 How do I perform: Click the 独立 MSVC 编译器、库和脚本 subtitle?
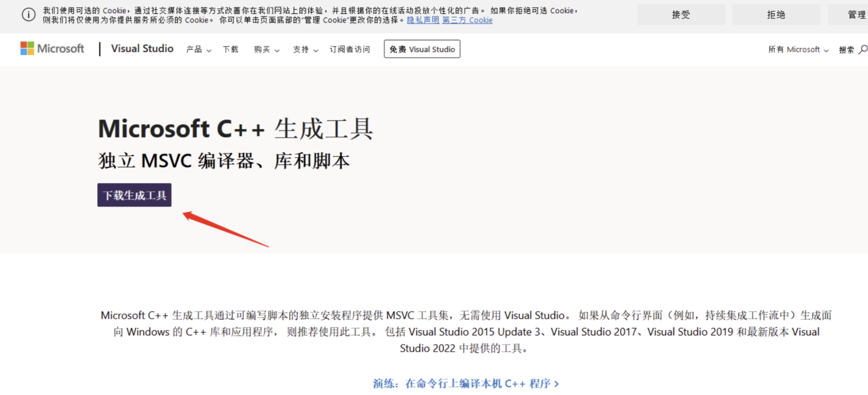click(x=224, y=161)
